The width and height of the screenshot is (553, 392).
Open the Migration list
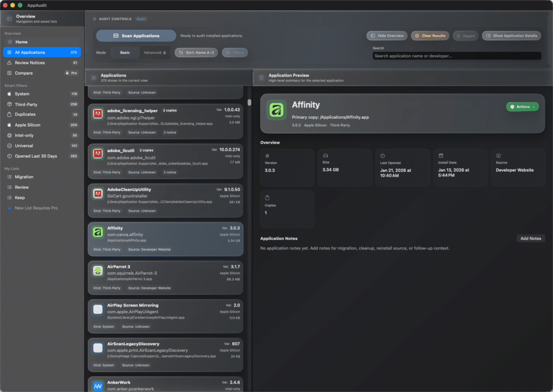[x=42, y=177]
